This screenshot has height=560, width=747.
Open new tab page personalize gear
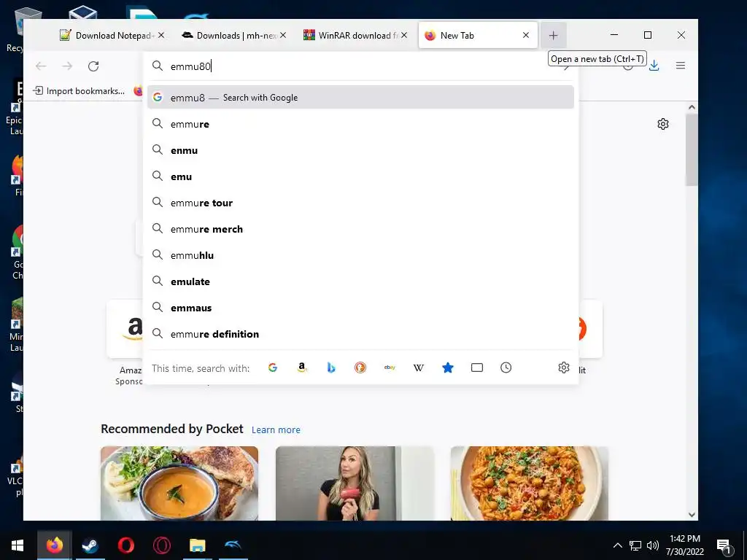pos(662,124)
